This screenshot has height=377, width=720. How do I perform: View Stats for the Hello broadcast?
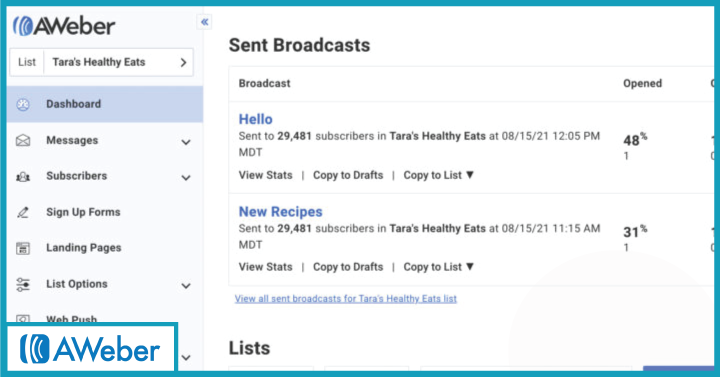pos(265,175)
